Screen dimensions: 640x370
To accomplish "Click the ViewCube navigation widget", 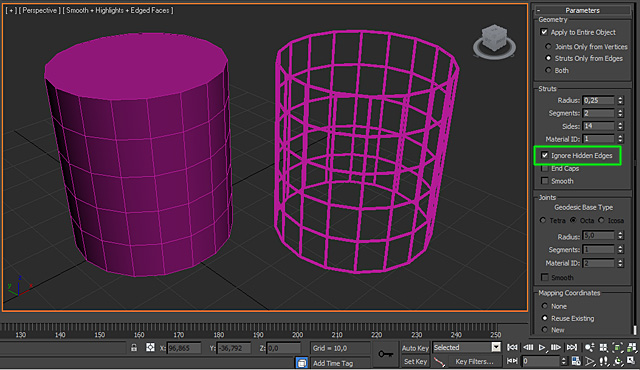I will click(494, 41).
